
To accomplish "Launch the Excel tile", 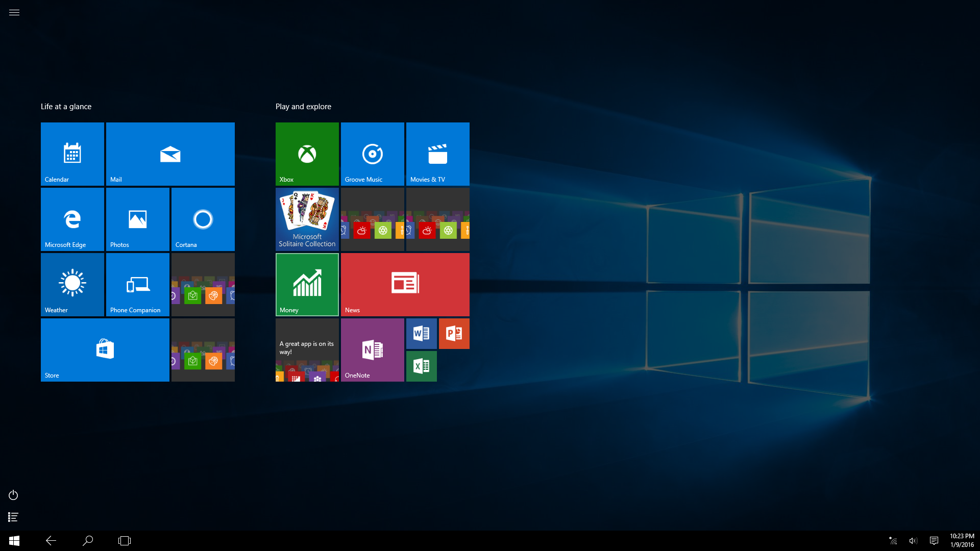I will [422, 366].
